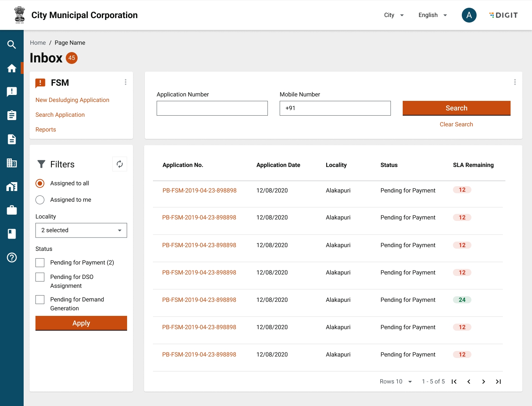The width and height of the screenshot is (532, 406).
Task: Go to the next page of results
Action: click(x=484, y=382)
